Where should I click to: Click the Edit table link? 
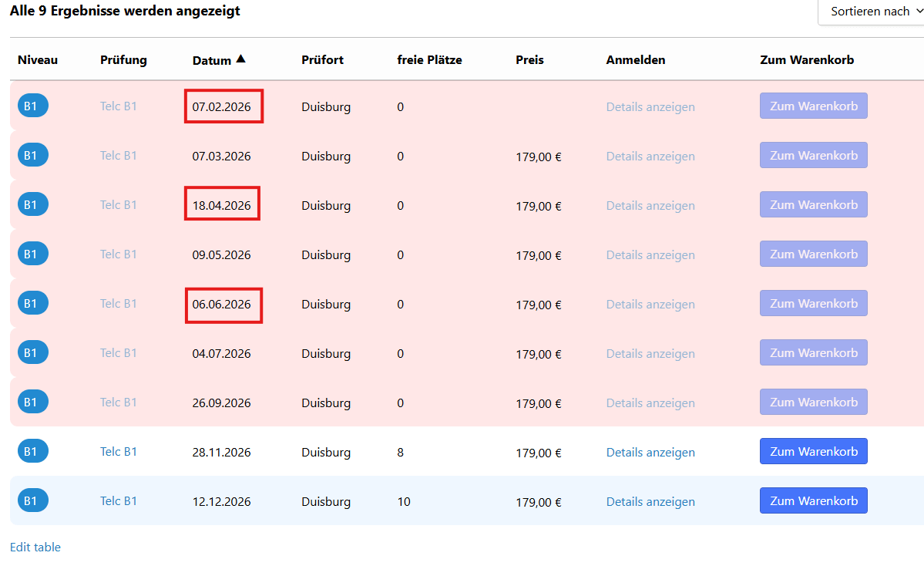35,547
